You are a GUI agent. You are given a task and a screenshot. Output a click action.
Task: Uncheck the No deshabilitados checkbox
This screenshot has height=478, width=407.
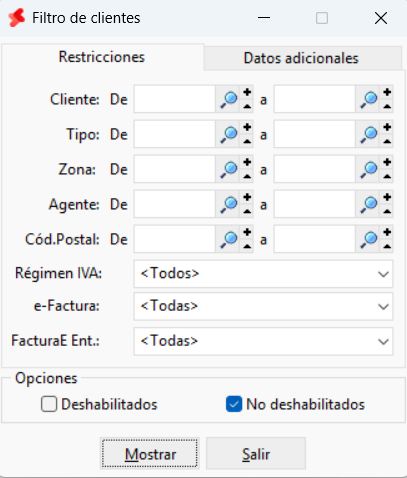(234, 404)
